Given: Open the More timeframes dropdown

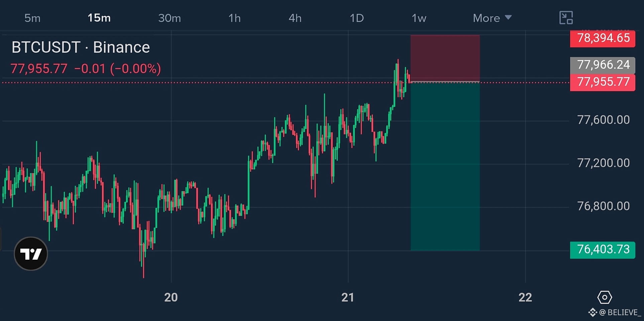Looking at the screenshot, I should pos(492,18).
